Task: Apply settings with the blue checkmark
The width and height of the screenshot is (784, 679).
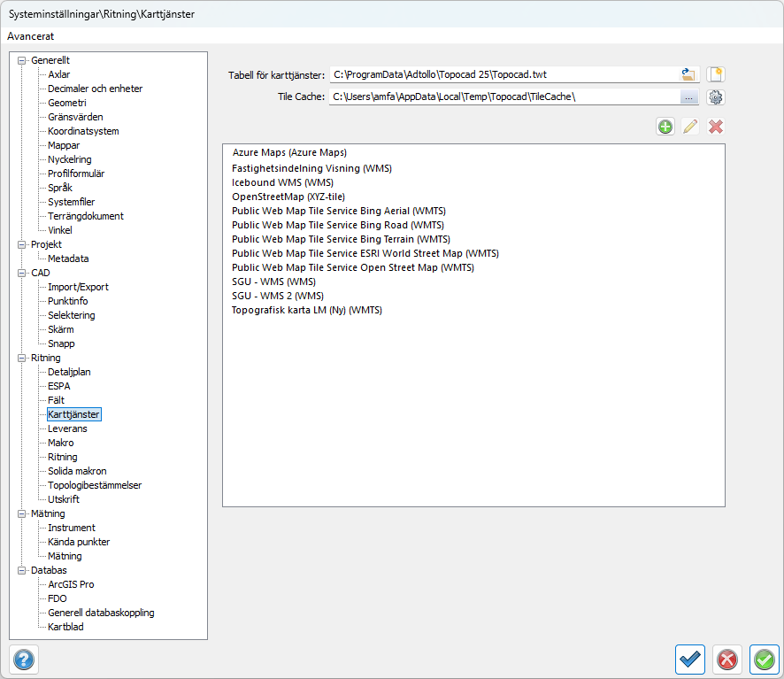Action: (690, 660)
